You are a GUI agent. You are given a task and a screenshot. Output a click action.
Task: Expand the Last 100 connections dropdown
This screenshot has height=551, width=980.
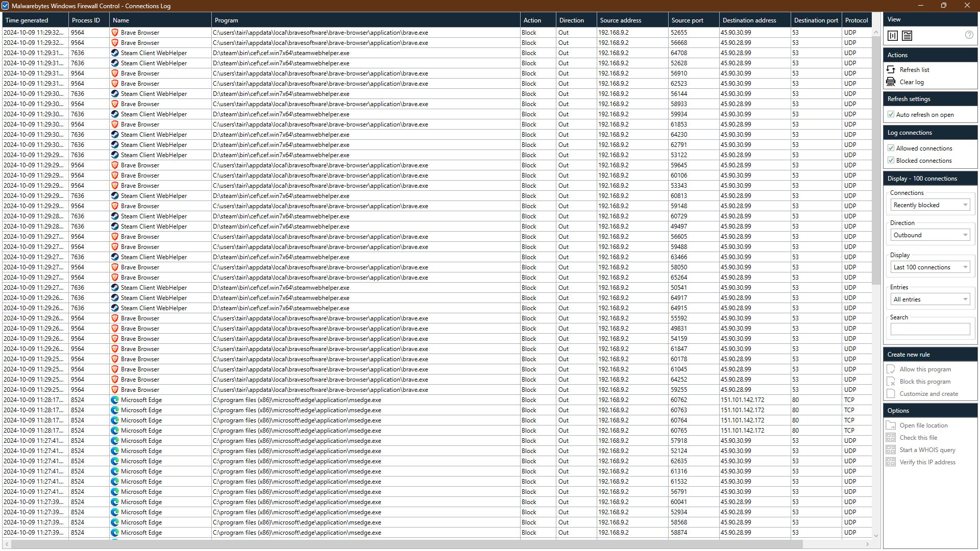coord(930,267)
